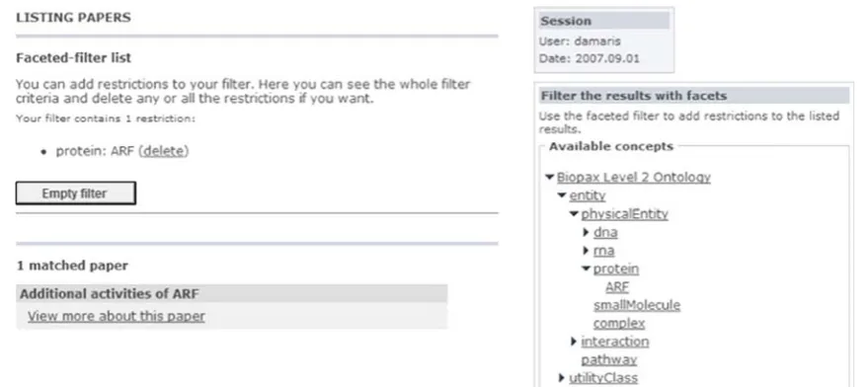Select the smallMolecule concept
This screenshot has width=868, height=387.
637,305
